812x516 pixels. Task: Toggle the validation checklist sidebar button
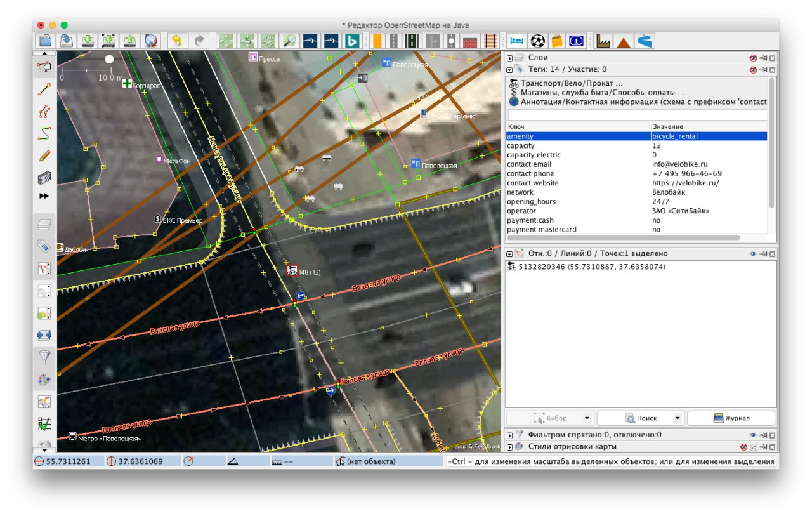44,424
